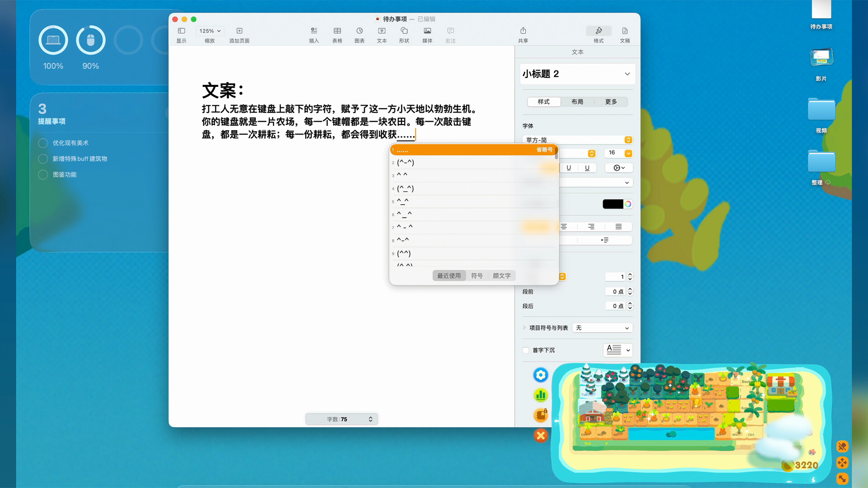Screen dimensions: 868x488
Task: Insert a text box with the 文本 icon
Action: coord(382,34)
